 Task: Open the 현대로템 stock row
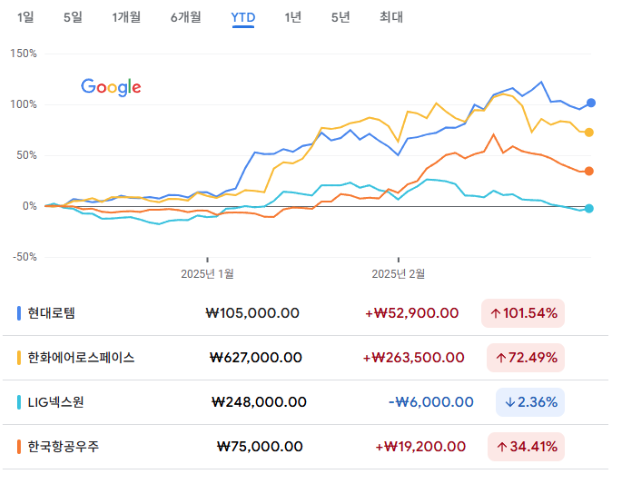click(305, 313)
